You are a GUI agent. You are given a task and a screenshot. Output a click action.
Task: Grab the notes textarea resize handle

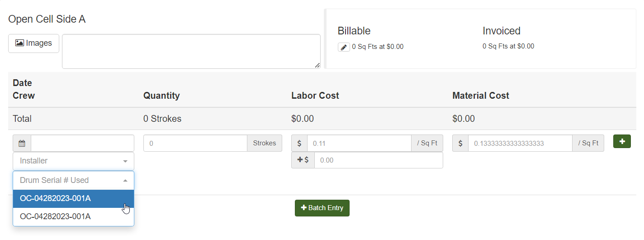[317, 66]
